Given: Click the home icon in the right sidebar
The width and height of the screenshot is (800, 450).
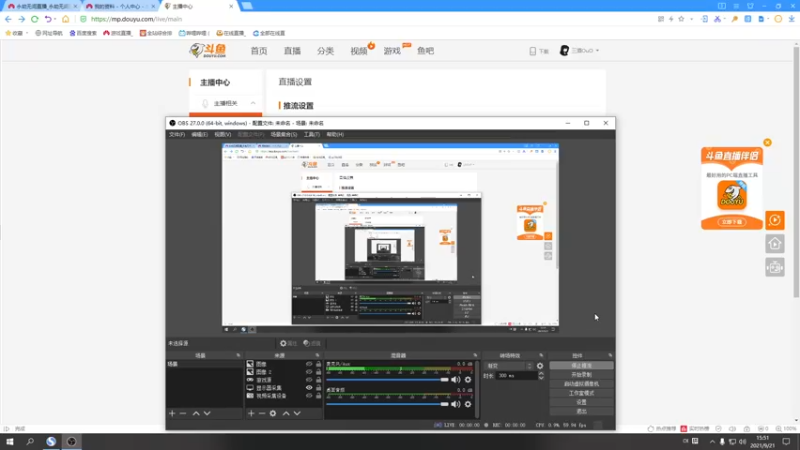Looking at the screenshot, I should (x=774, y=244).
